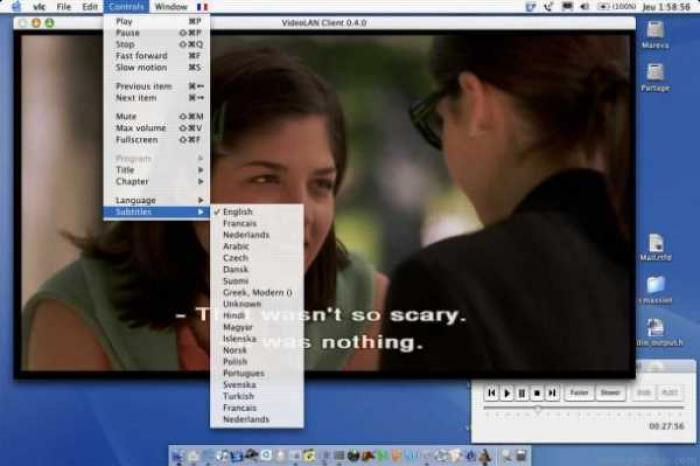Open the vlc application menu
Image resolution: width=700 pixels, height=466 pixels.
point(39,7)
